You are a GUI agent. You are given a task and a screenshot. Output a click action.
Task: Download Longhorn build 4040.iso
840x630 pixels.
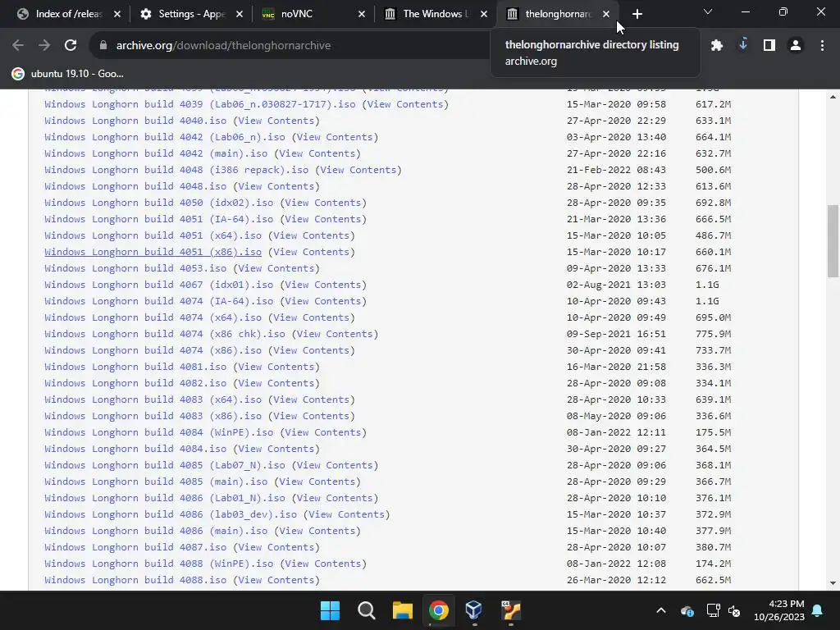pyautogui.click(x=135, y=121)
